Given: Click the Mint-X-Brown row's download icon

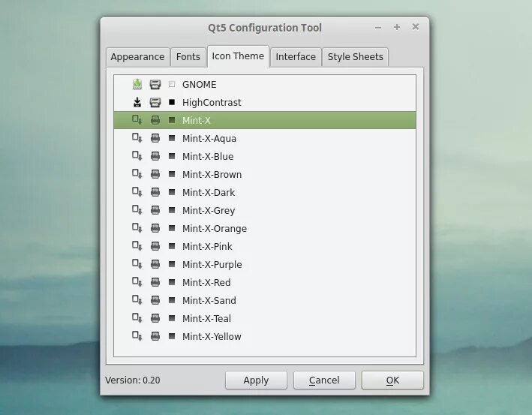Looking at the screenshot, I should click(x=137, y=174).
